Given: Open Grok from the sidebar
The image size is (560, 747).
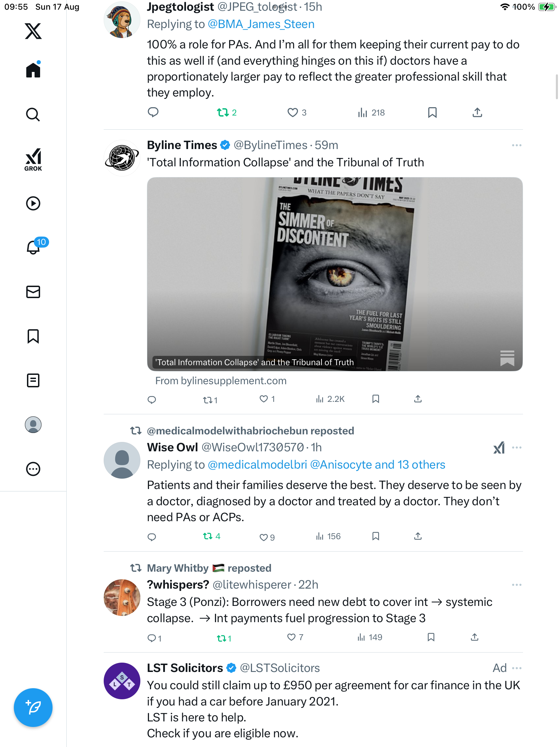Looking at the screenshot, I should click(33, 160).
